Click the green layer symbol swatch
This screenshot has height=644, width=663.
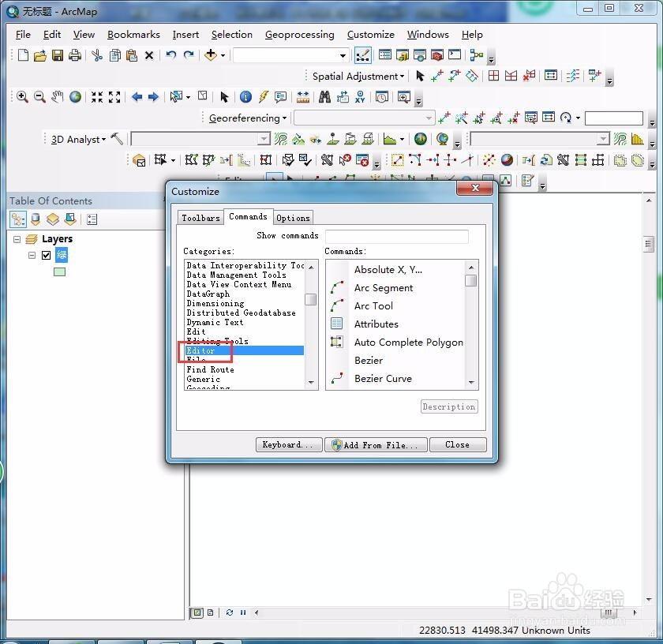(x=60, y=272)
